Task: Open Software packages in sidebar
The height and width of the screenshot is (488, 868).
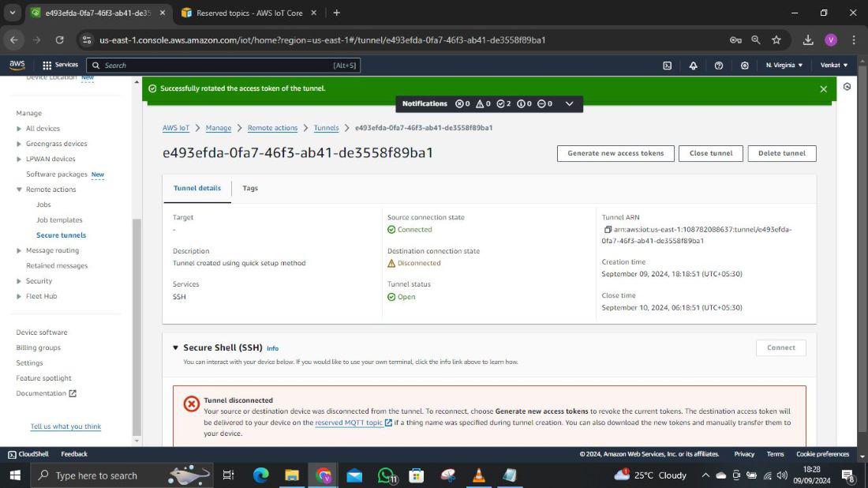Action: pyautogui.click(x=57, y=175)
